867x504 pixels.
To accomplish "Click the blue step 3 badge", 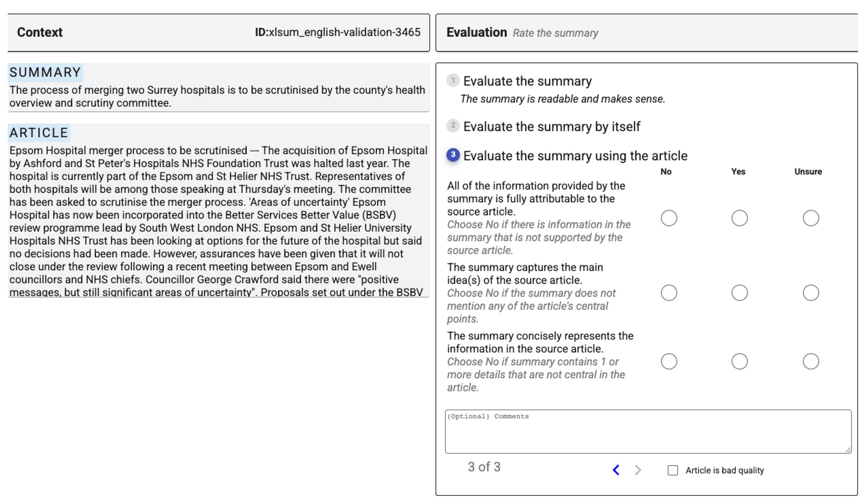I will [453, 155].
